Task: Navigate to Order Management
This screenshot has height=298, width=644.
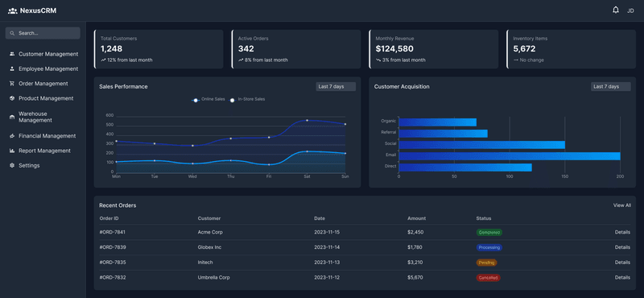Action: pyautogui.click(x=43, y=84)
